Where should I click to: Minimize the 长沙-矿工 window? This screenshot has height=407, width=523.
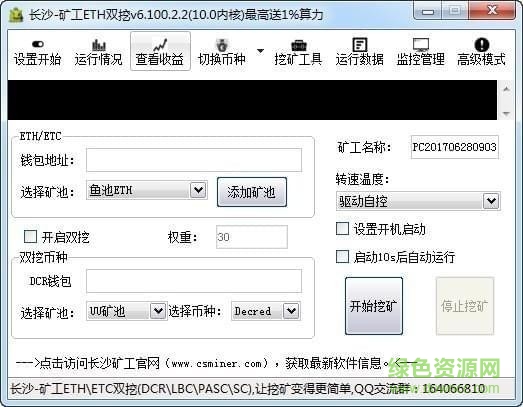click(428, 11)
